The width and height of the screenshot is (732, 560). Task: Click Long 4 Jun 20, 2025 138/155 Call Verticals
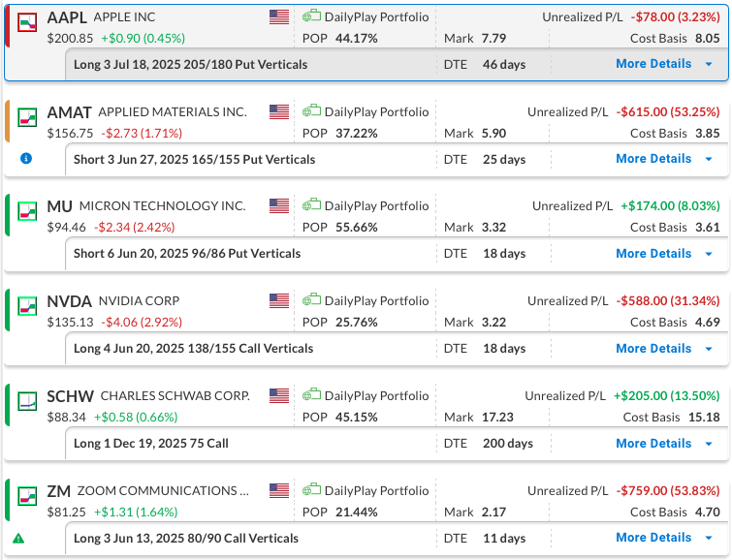pos(193,349)
